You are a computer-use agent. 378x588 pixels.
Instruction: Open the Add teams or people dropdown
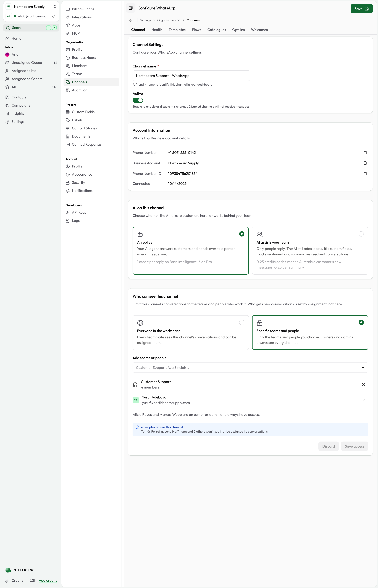tap(250, 368)
